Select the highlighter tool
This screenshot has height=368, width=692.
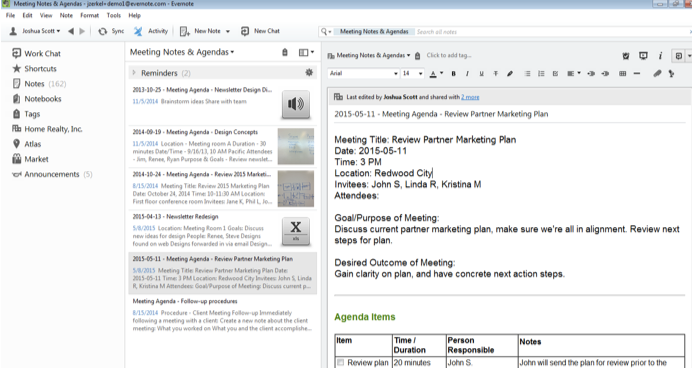point(510,74)
